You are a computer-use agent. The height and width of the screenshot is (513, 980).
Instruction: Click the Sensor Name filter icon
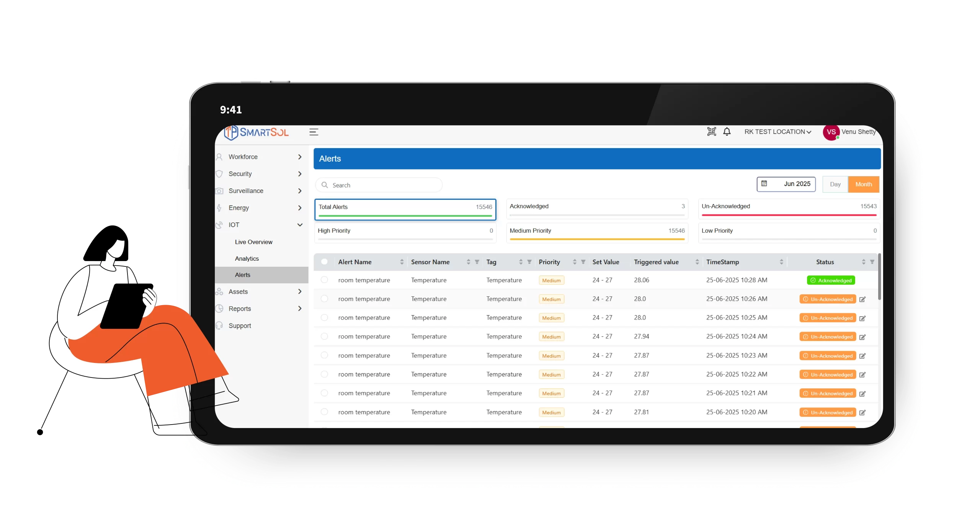pyautogui.click(x=477, y=262)
